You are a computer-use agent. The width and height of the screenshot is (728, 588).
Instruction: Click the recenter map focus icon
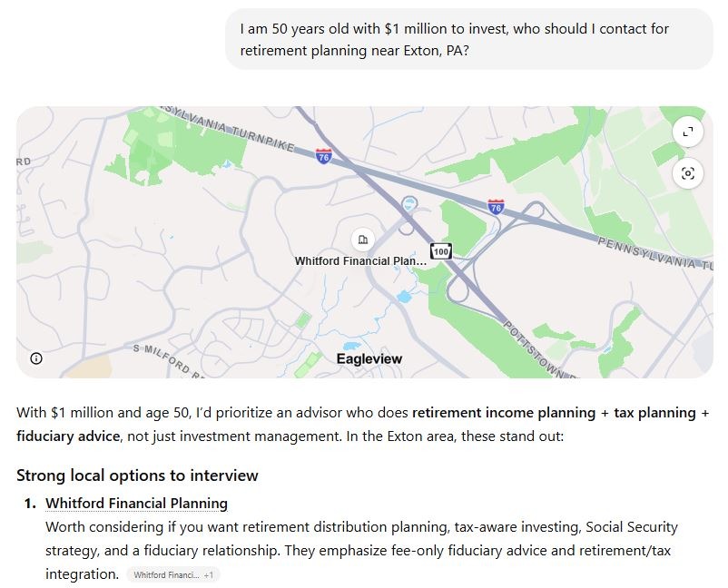coord(687,173)
